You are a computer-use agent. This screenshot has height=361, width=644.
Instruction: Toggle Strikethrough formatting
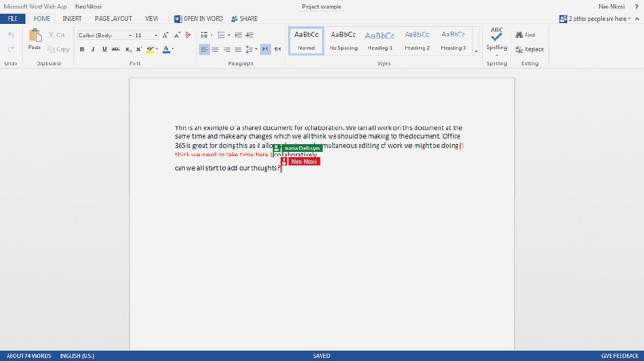point(115,49)
